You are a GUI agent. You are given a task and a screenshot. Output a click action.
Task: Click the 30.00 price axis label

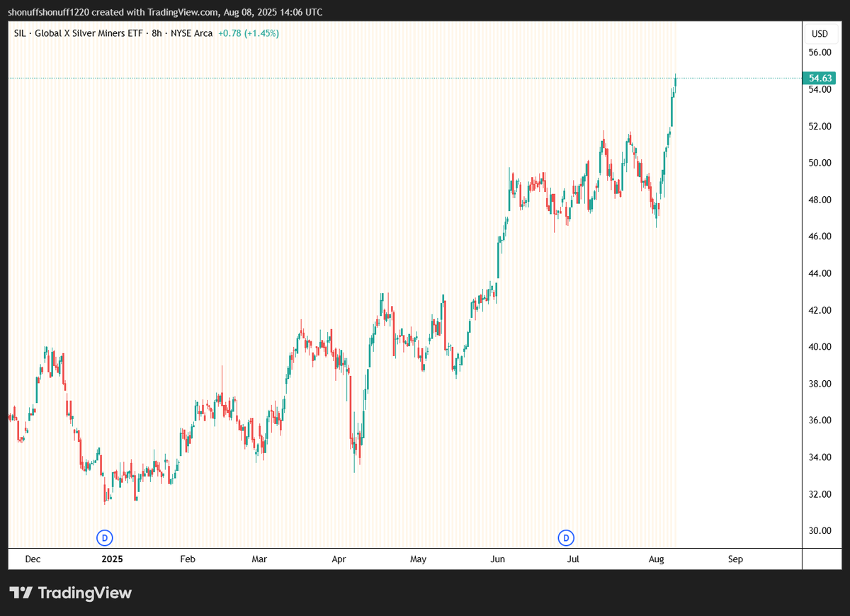click(820, 531)
